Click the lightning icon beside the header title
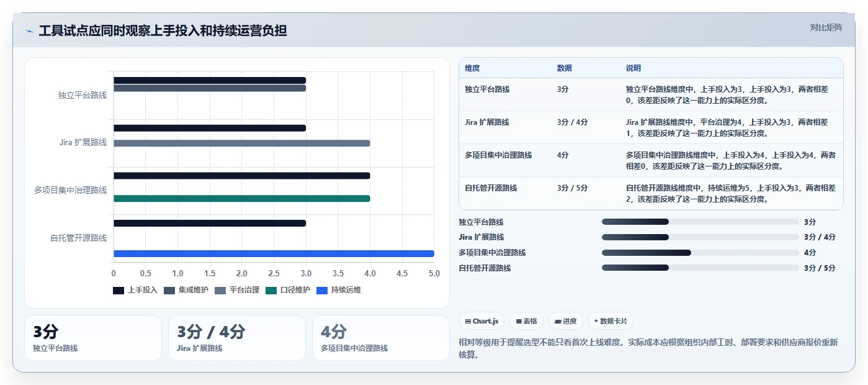This screenshot has height=385, width=868. point(29,31)
